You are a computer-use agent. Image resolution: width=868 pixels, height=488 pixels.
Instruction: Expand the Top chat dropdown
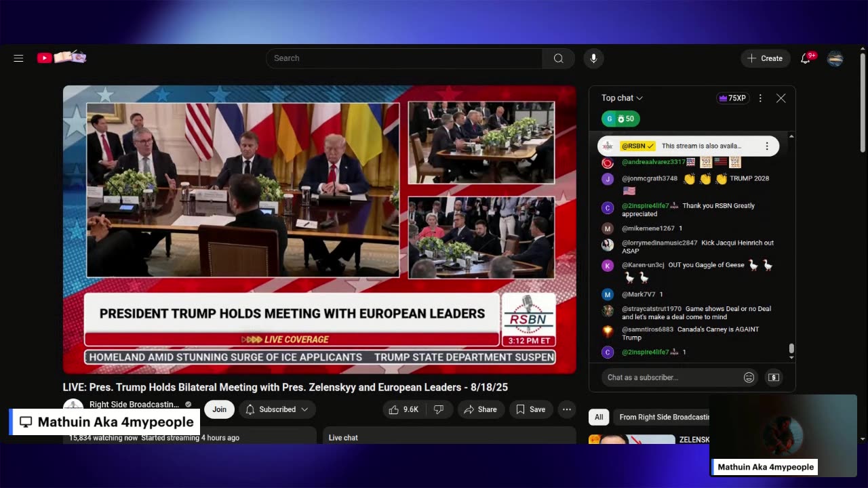coord(622,98)
